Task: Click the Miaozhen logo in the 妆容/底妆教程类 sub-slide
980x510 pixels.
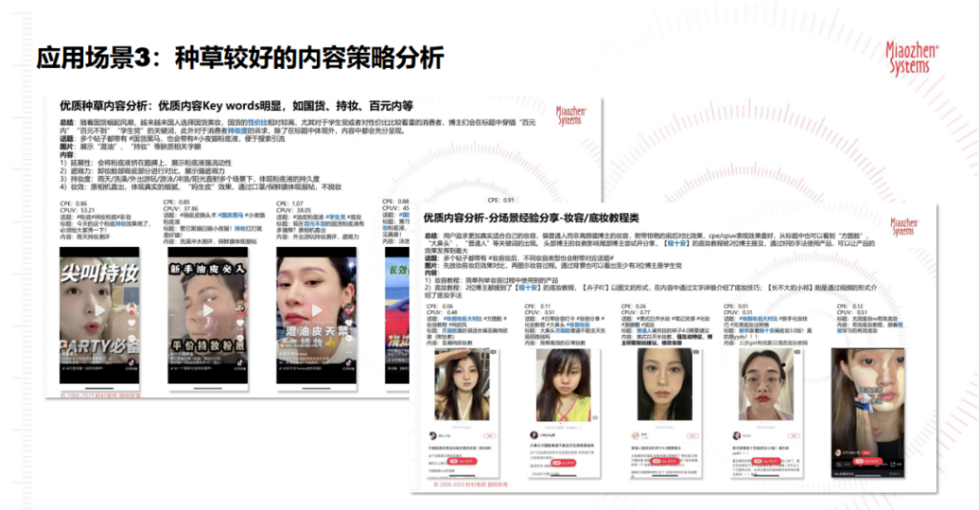Action: coord(904,227)
